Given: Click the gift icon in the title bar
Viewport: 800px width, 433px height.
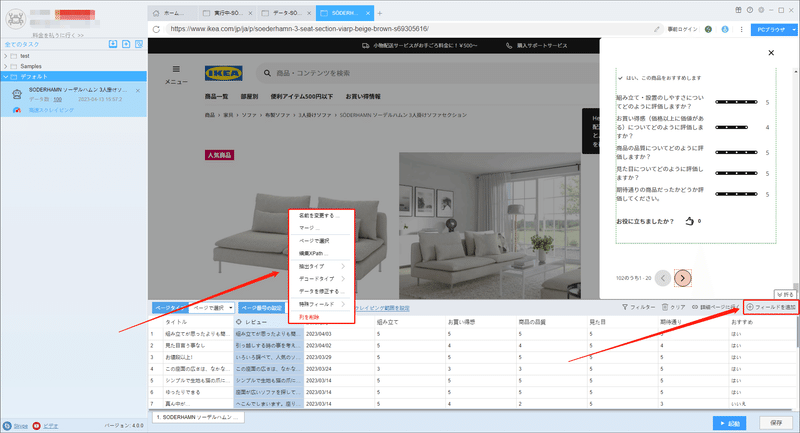Looking at the screenshot, I should pos(738,10).
